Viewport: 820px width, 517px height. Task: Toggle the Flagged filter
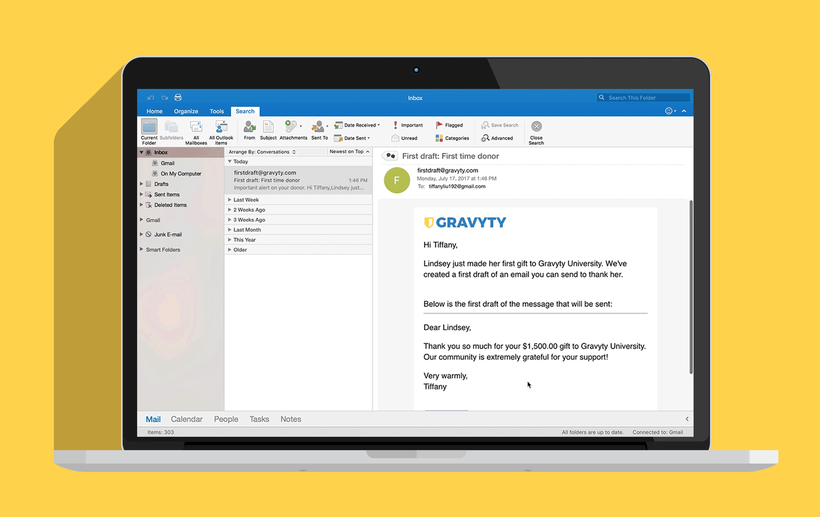click(x=449, y=125)
